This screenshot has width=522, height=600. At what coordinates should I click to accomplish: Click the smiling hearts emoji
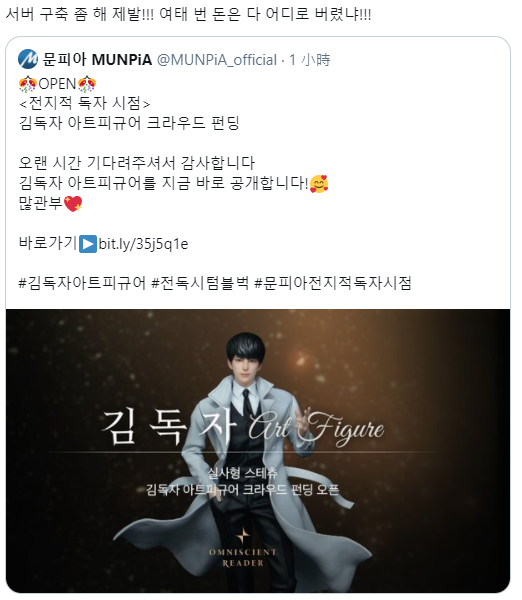319,184
